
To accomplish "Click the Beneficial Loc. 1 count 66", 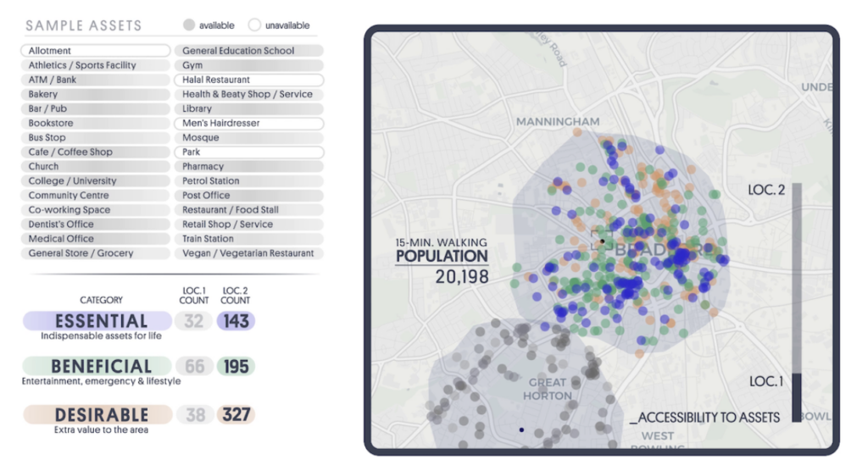I will point(195,367).
